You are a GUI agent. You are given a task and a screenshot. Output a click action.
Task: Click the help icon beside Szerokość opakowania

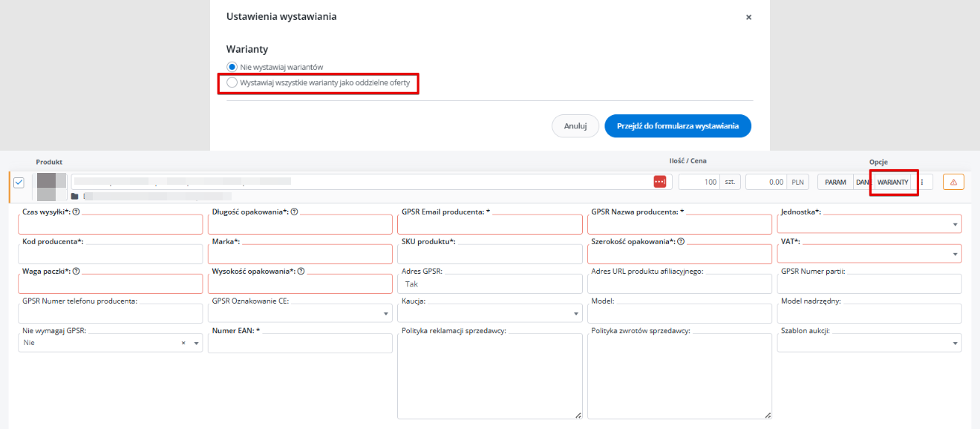coord(681,241)
